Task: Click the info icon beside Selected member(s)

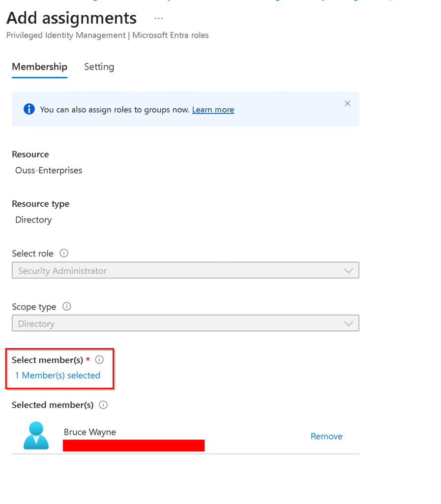Action: (103, 405)
